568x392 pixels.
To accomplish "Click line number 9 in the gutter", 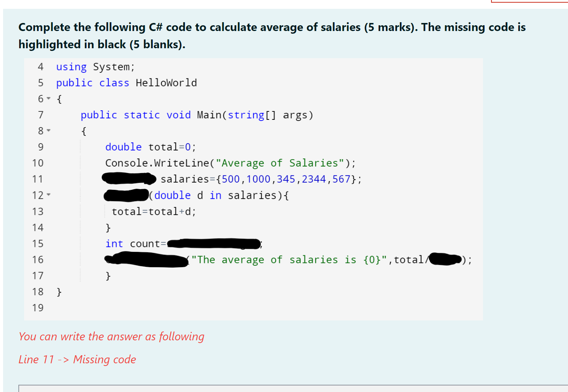I will coord(41,147).
